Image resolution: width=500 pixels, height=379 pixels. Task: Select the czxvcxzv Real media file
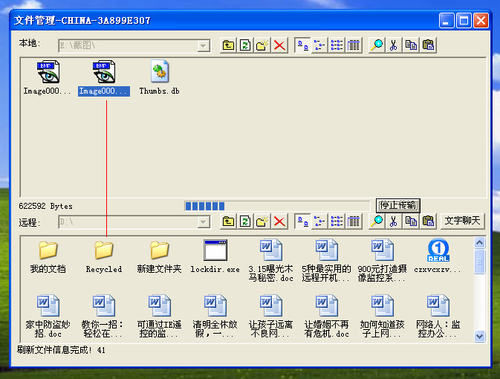pos(438,257)
